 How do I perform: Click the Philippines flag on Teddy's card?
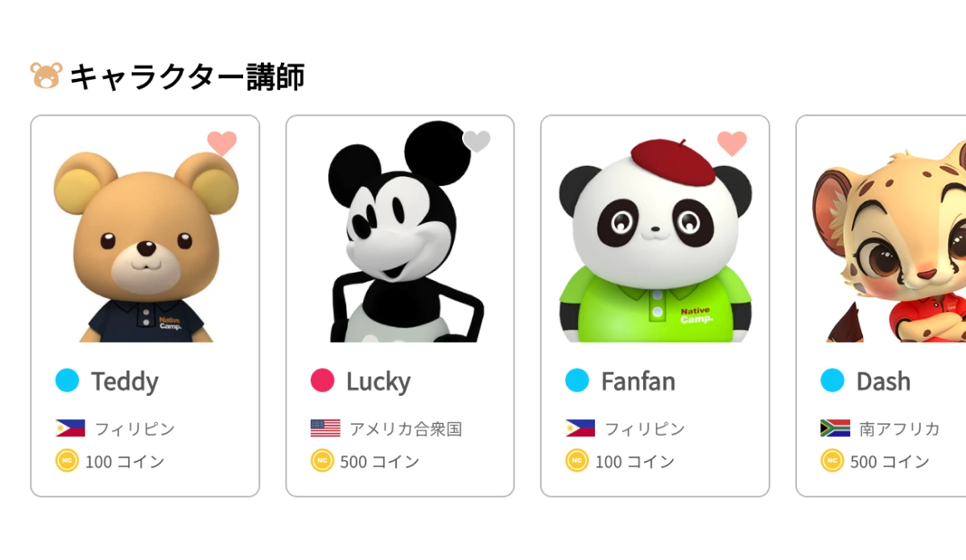[70, 428]
